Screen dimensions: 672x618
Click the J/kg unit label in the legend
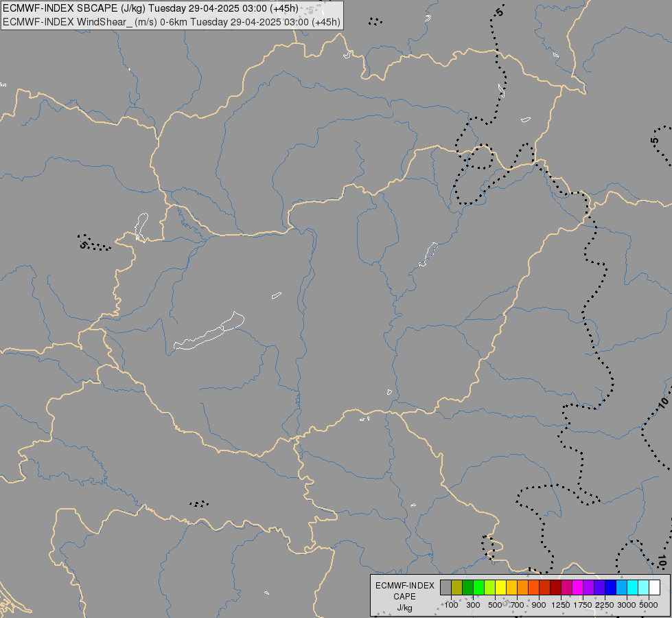tap(404, 608)
